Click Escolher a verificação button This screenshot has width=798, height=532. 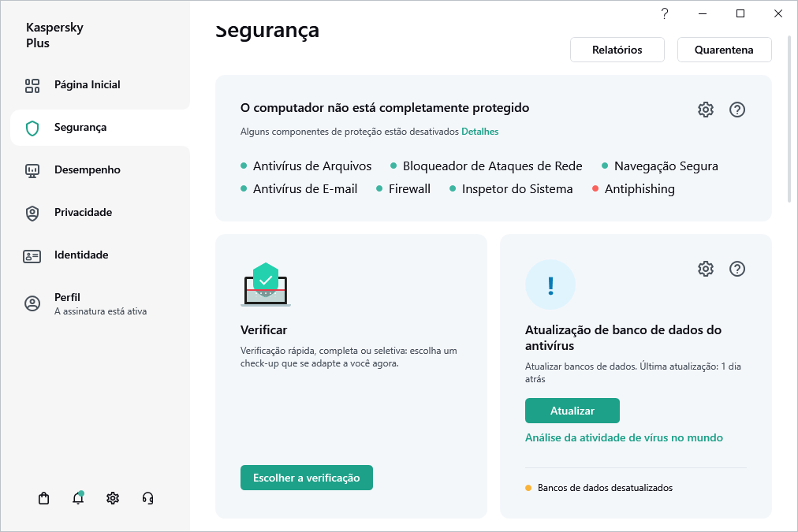[x=306, y=478]
